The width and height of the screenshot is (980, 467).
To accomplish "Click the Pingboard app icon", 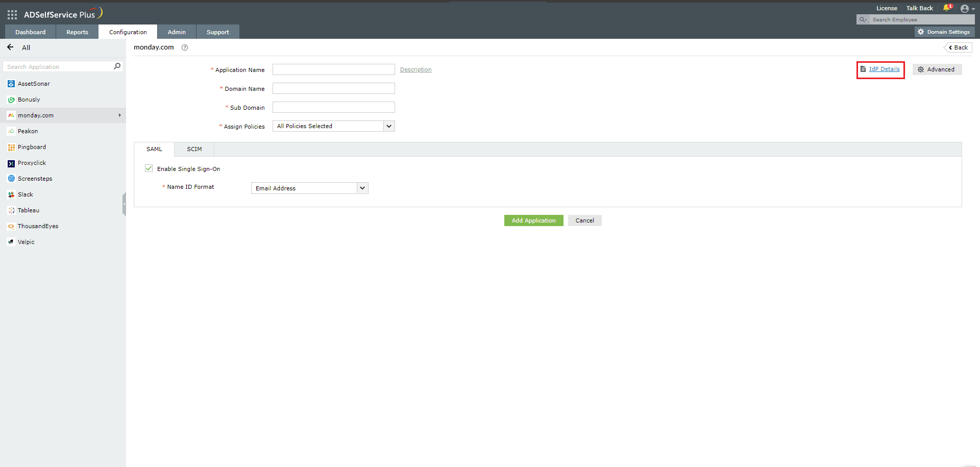I will pos(11,147).
